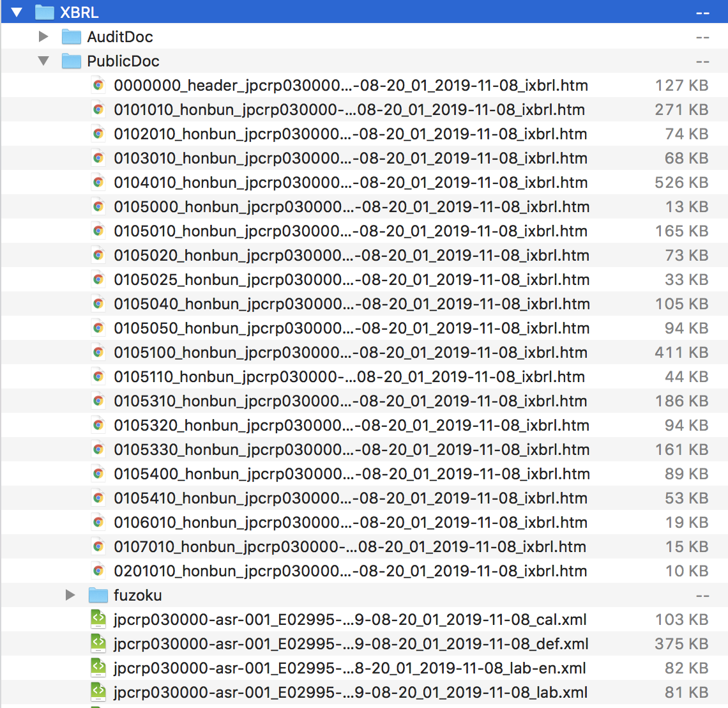
Task: Click the Chrome icon beside 0000000_header file
Action: pos(99,85)
